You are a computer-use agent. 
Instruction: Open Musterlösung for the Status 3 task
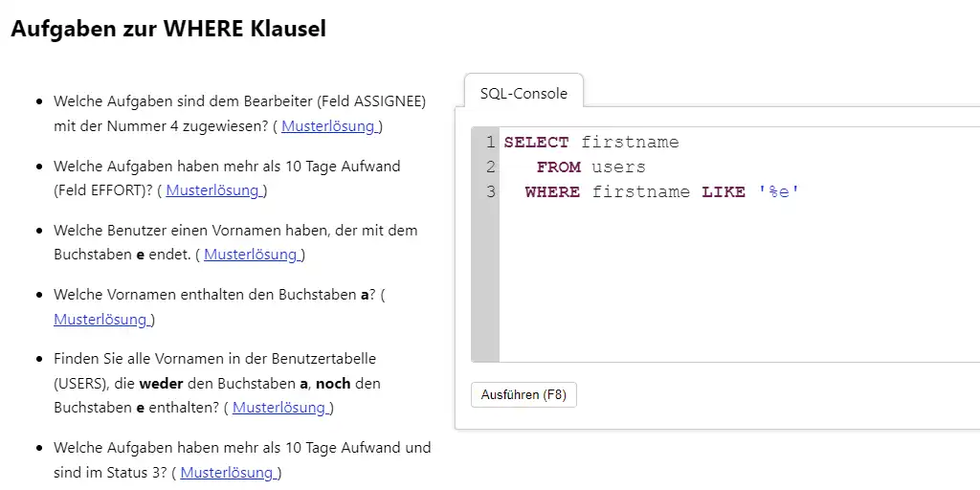point(229,472)
